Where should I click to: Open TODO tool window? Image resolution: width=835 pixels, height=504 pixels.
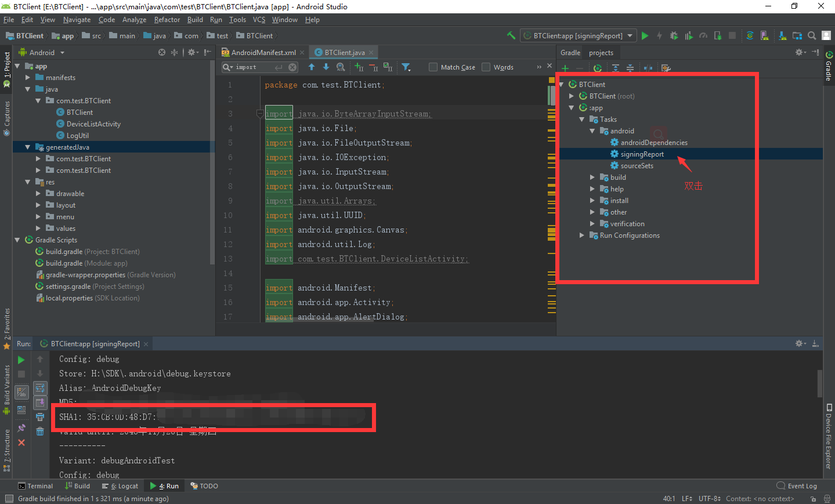click(x=204, y=486)
